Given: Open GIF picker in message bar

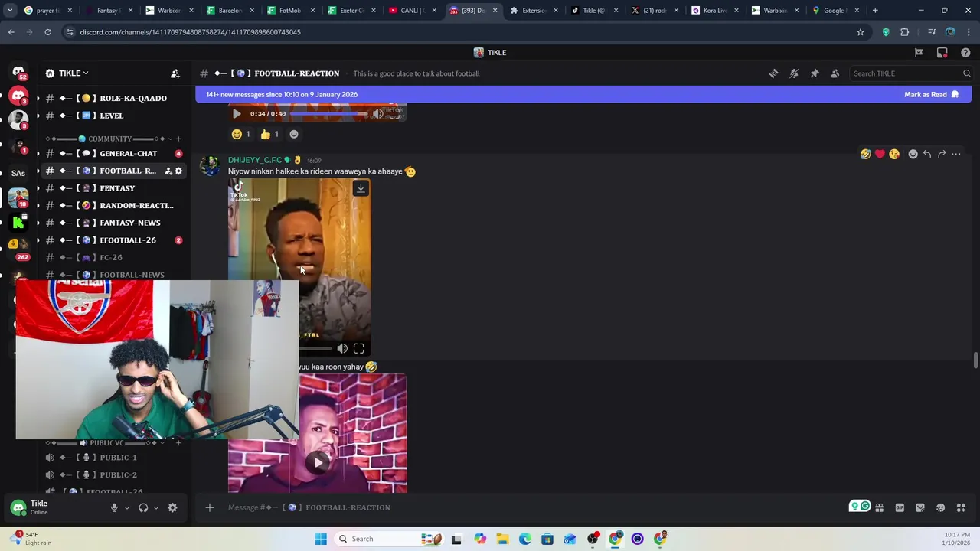Looking at the screenshot, I should click(900, 507).
